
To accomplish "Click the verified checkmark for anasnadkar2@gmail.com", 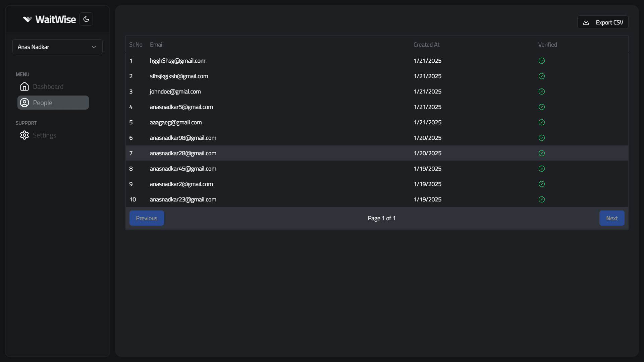I will click(x=542, y=184).
